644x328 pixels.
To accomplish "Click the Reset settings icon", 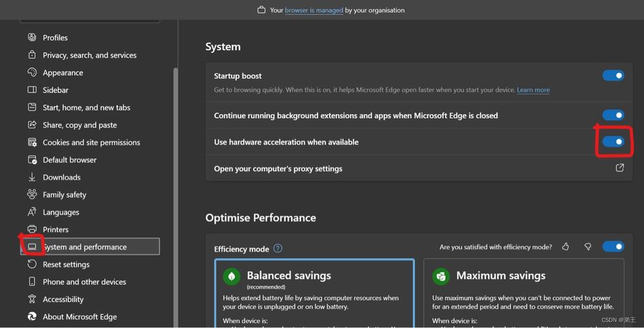I will [32, 264].
